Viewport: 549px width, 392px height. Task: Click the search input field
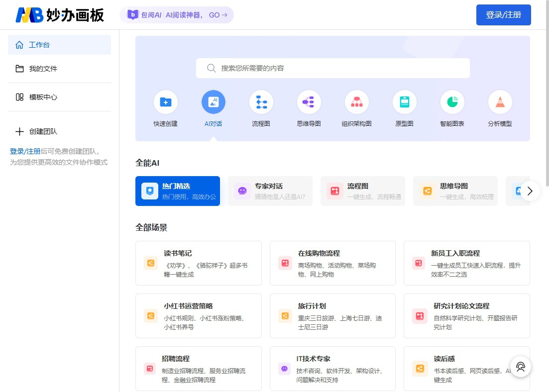(x=332, y=68)
